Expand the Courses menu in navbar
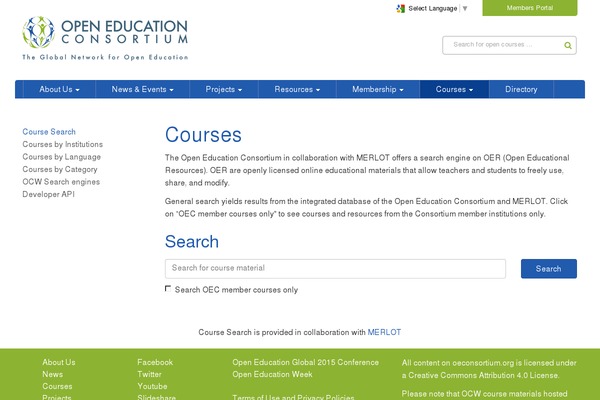This screenshot has height=400, width=600. [x=454, y=89]
